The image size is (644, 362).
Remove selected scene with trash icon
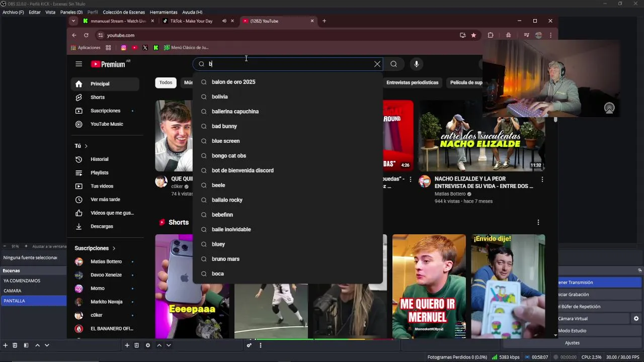coord(15,345)
